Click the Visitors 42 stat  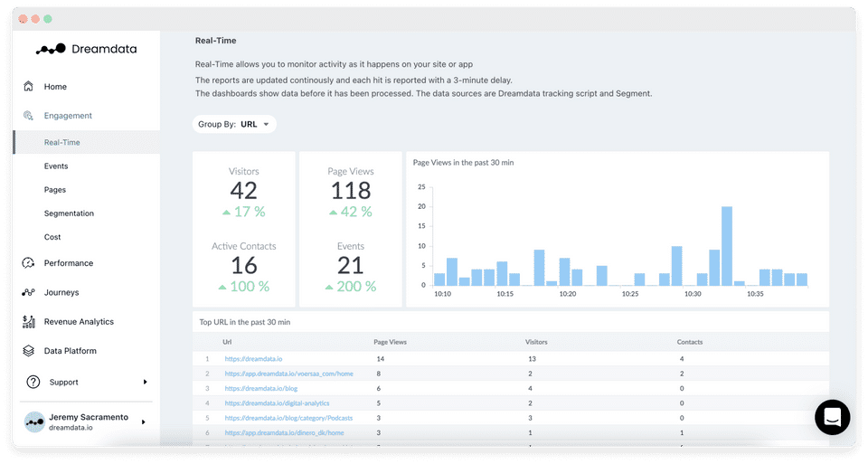(x=243, y=192)
